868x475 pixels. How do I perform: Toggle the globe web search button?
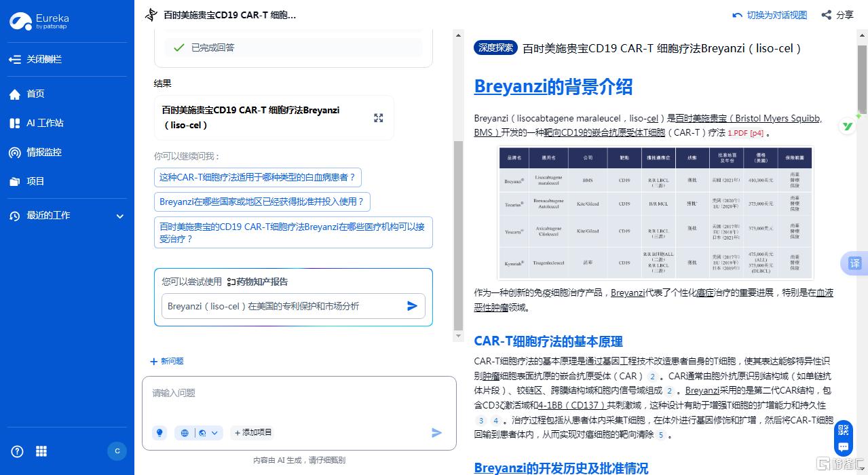tap(185, 432)
